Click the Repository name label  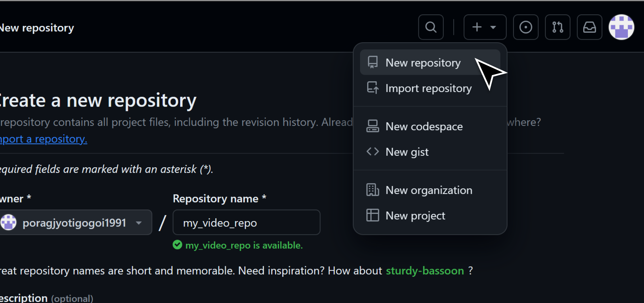click(219, 199)
